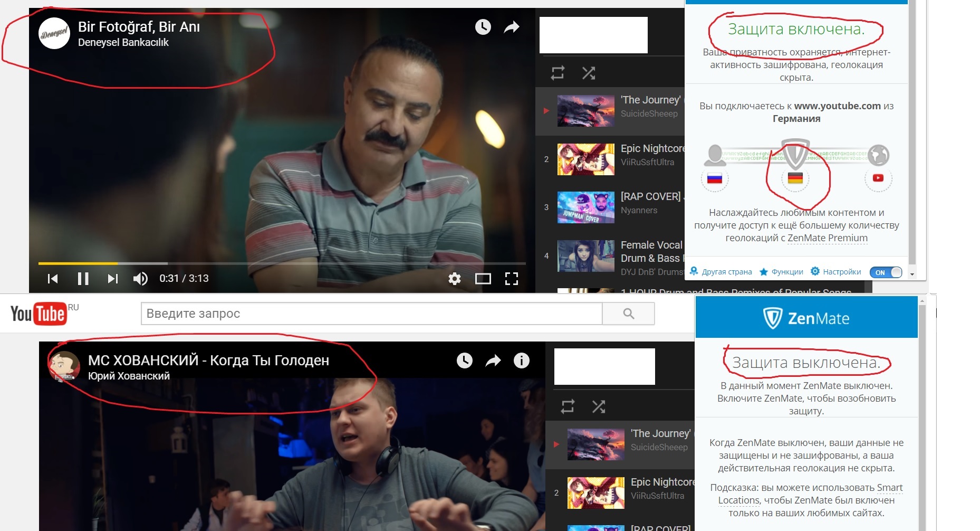Screen dimensions: 980x531
Task: Open the Deneysel channel avatar
Action: (x=55, y=33)
